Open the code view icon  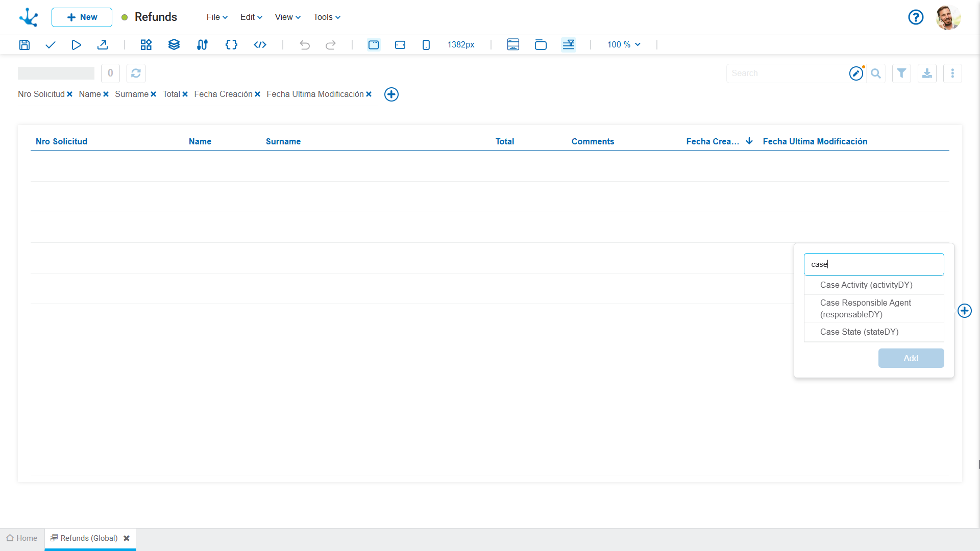coord(260,45)
